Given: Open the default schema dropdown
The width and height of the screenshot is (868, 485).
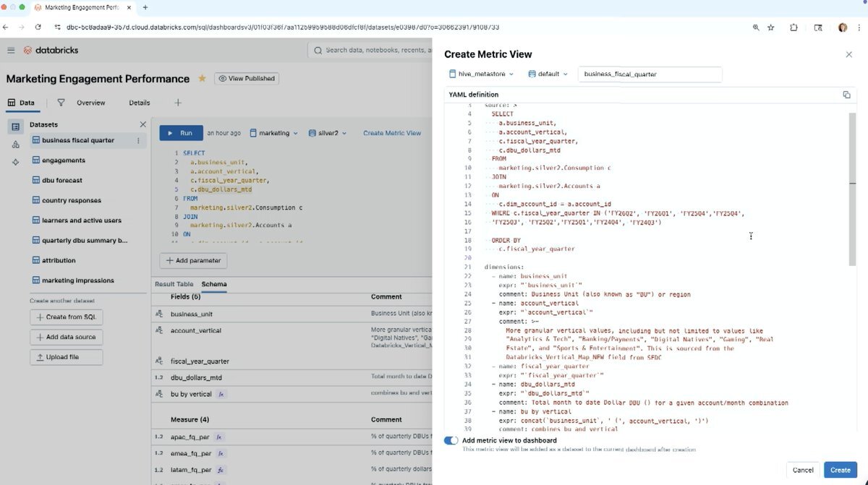Looking at the screenshot, I should pyautogui.click(x=548, y=74).
